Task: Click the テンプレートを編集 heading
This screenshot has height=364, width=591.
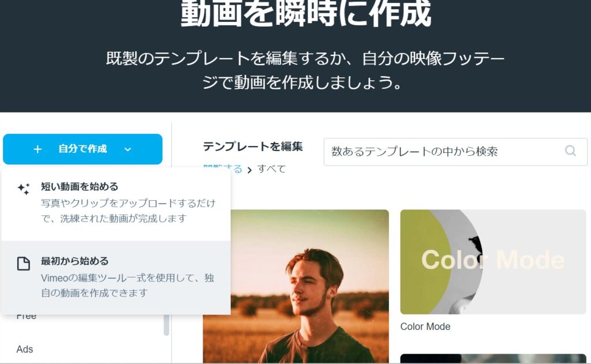Action: (x=253, y=147)
